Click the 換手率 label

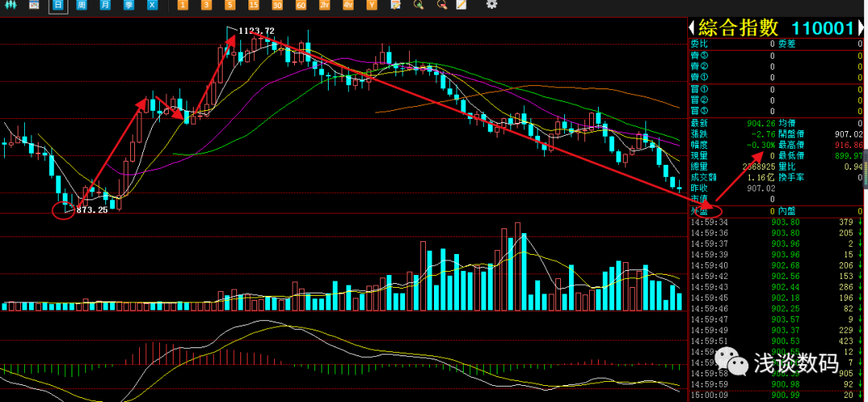(791, 178)
